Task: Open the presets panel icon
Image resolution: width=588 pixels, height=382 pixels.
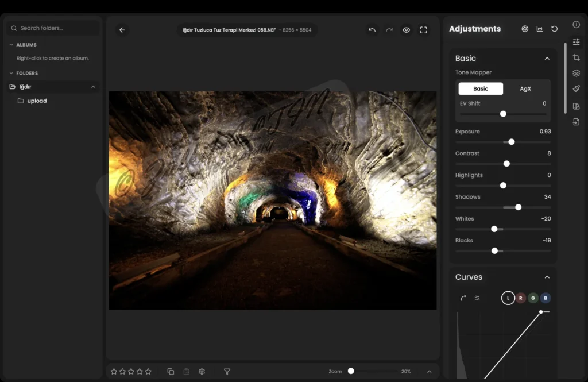Action: (577, 106)
